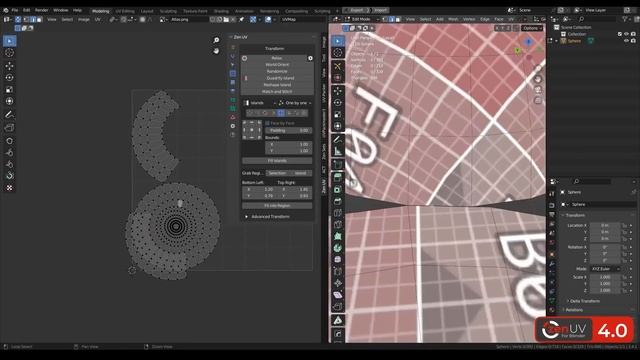
Task: Hide the Collection with its eye icon
Action: coord(626,34)
